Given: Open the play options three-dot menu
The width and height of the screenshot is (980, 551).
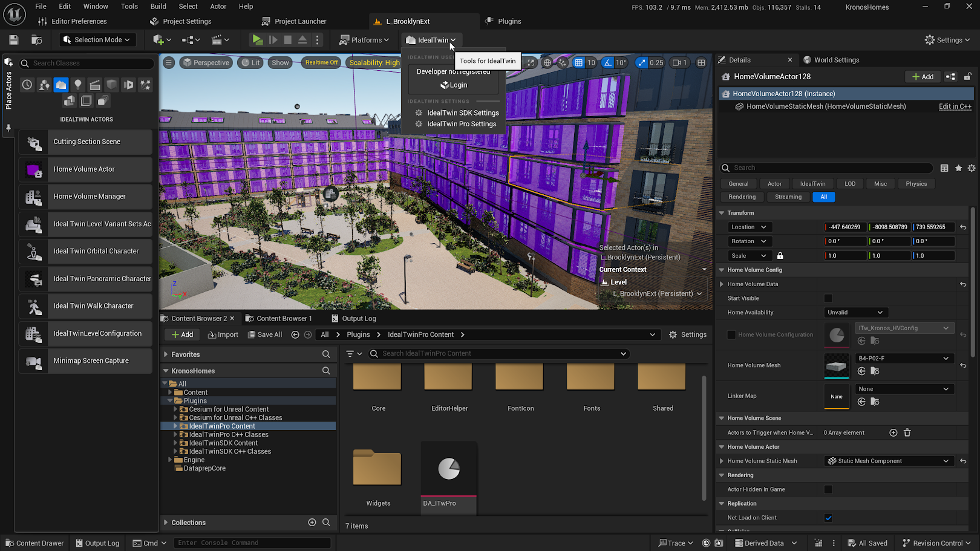Looking at the screenshot, I should [x=318, y=40].
